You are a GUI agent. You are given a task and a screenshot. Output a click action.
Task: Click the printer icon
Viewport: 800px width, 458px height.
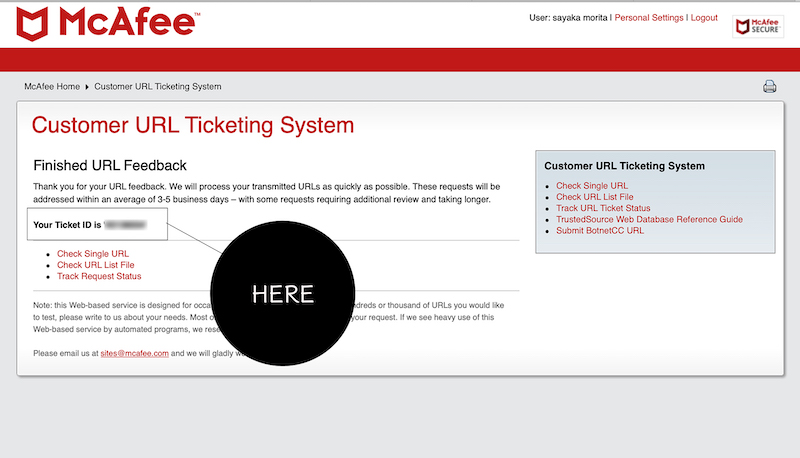(x=769, y=87)
